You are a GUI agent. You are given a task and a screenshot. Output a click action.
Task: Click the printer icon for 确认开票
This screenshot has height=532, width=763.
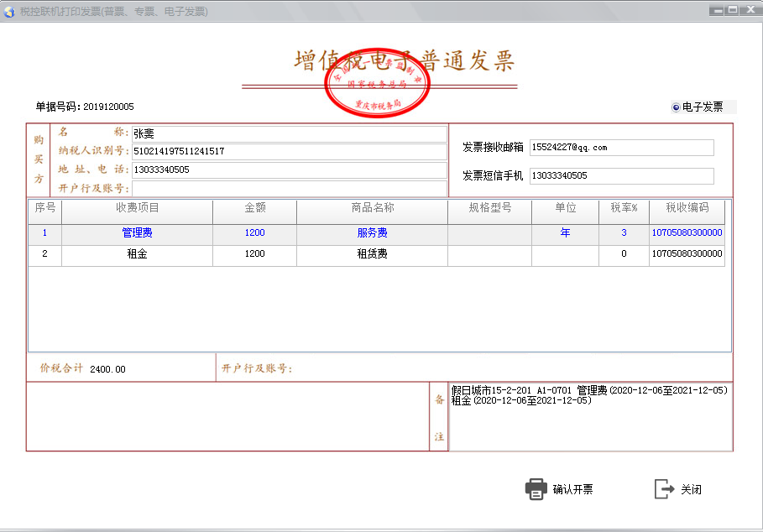click(536, 489)
